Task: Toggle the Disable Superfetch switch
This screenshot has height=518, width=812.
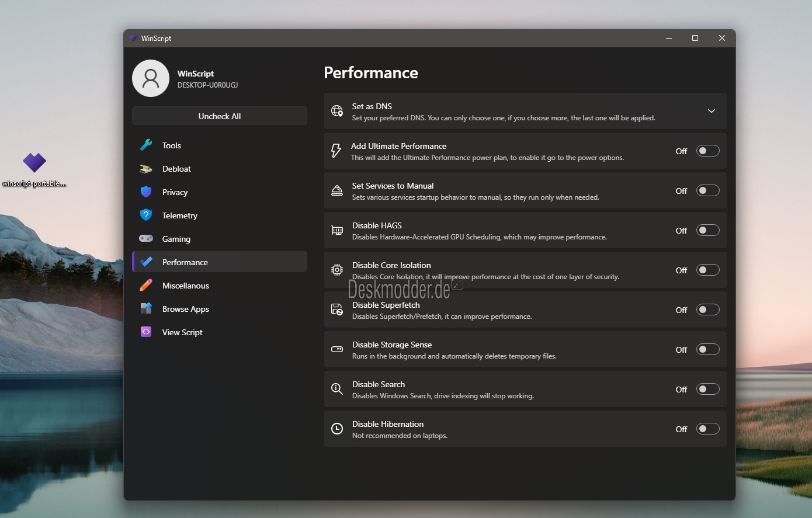Action: (x=707, y=310)
